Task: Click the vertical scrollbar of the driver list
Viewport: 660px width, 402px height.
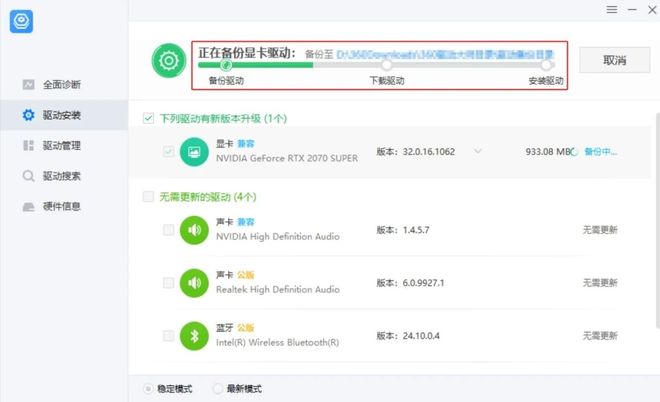Action: (x=657, y=220)
